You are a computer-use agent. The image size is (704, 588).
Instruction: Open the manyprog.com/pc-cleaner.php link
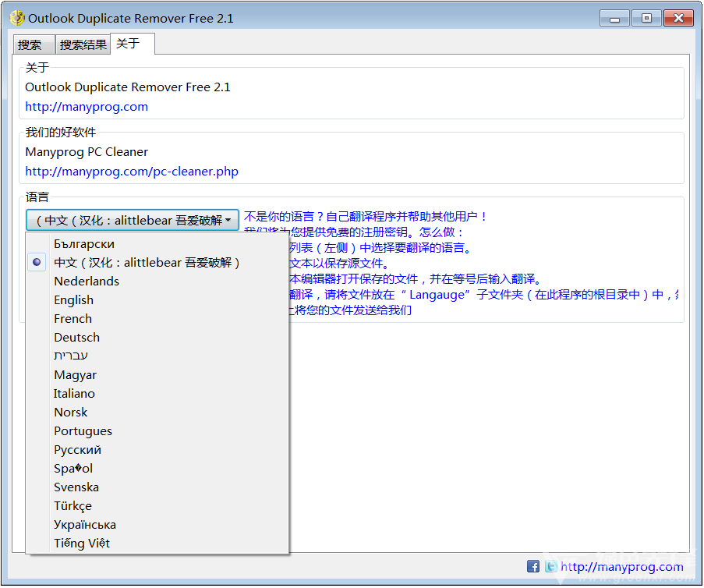pyautogui.click(x=132, y=171)
